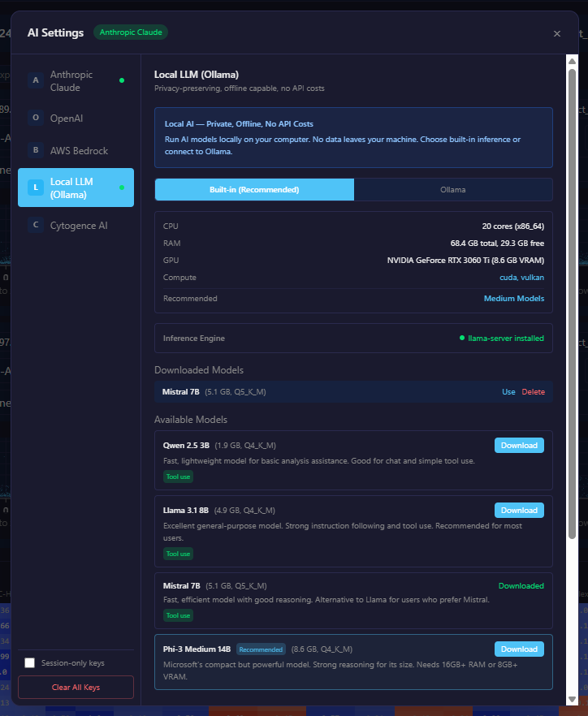The height and width of the screenshot is (716, 588).
Task: Select the OpenAI provider
Action: pyautogui.click(x=76, y=118)
